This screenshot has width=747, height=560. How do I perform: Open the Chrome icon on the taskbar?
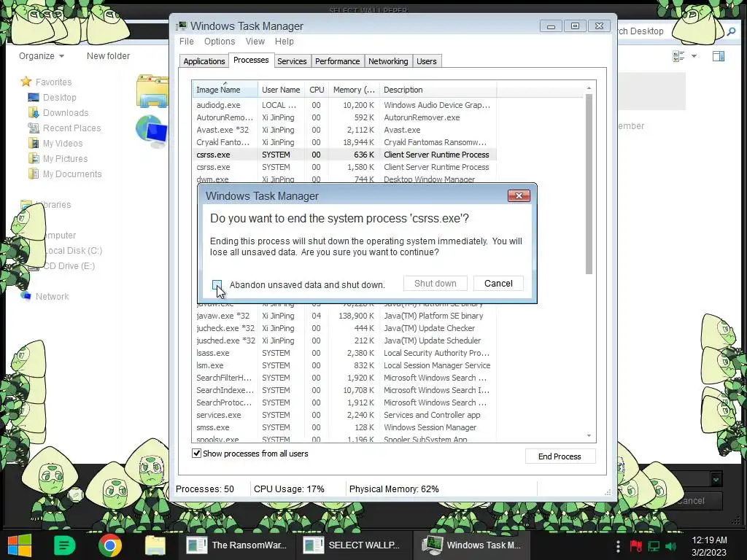(x=110, y=545)
